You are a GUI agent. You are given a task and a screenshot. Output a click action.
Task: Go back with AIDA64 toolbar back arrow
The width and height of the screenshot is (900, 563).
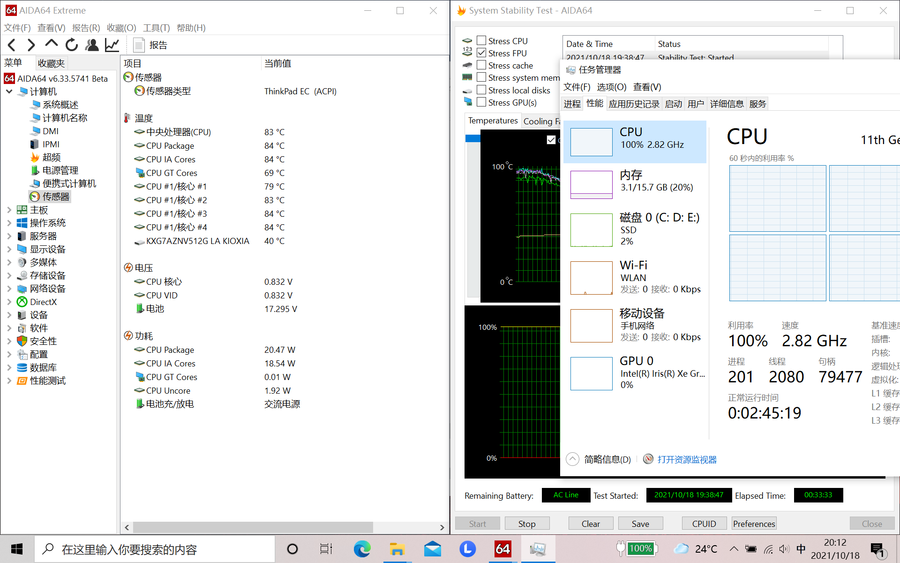(11, 45)
